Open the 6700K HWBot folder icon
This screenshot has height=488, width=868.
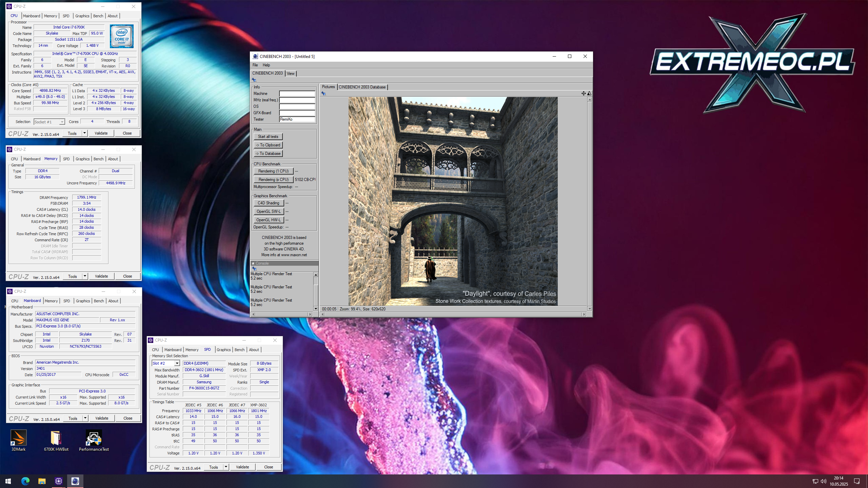[56, 438]
